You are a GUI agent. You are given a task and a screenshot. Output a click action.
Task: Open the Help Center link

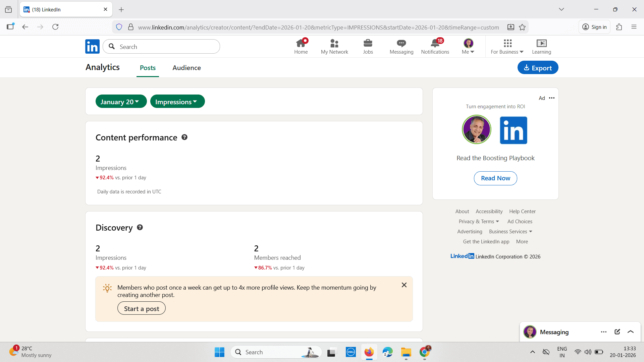[x=522, y=212]
